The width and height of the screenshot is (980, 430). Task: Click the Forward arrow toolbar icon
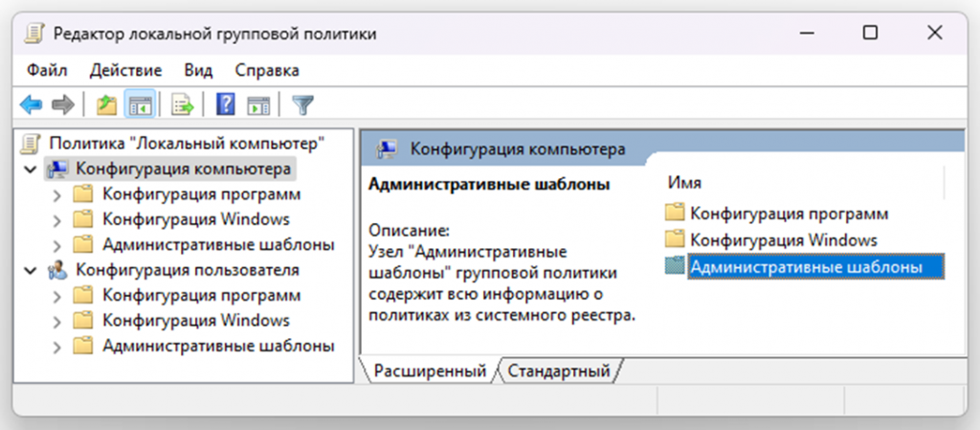pyautogui.click(x=63, y=103)
